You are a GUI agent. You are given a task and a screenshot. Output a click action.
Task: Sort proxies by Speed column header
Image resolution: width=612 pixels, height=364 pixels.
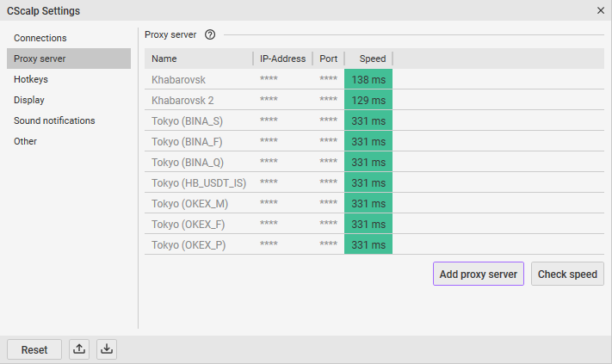372,59
